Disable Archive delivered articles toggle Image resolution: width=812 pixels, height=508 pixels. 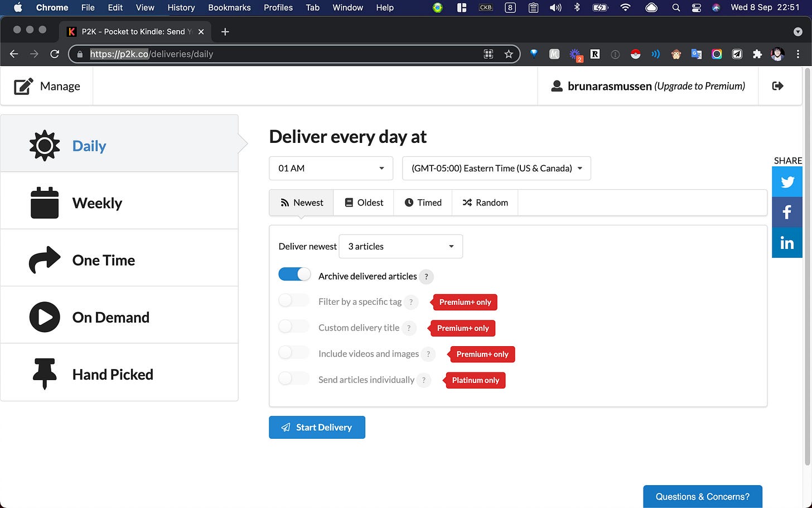click(x=294, y=274)
